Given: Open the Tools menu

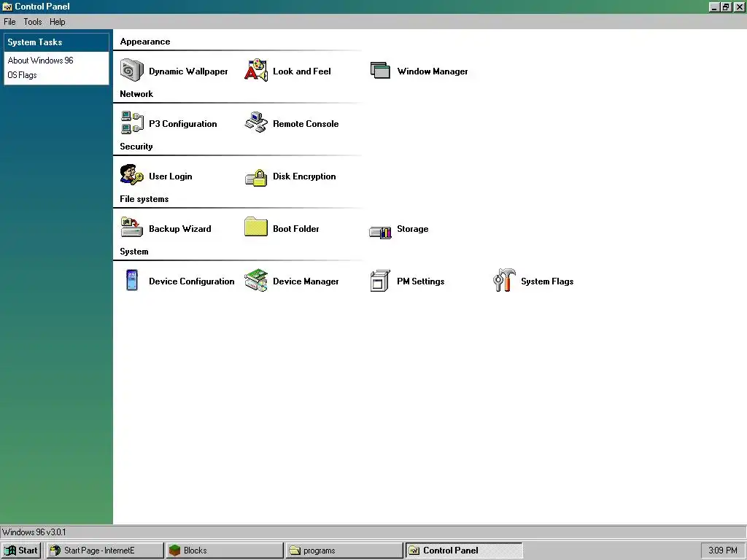Looking at the screenshot, I should (x=32, y=22).
